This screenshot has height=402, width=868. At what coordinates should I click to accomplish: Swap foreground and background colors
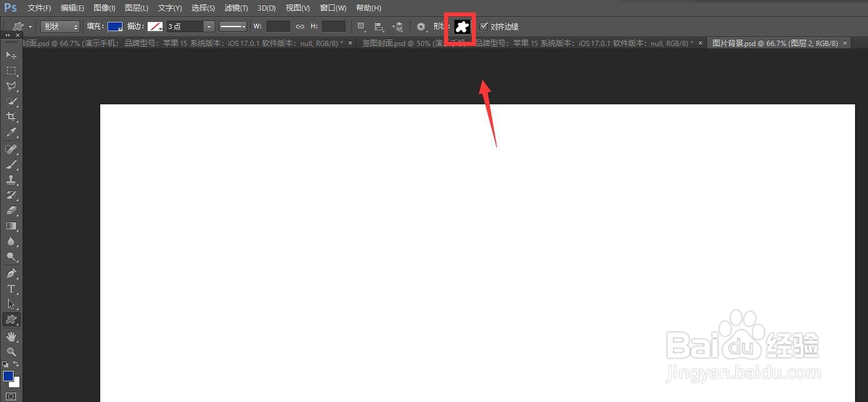coord(16,364)
